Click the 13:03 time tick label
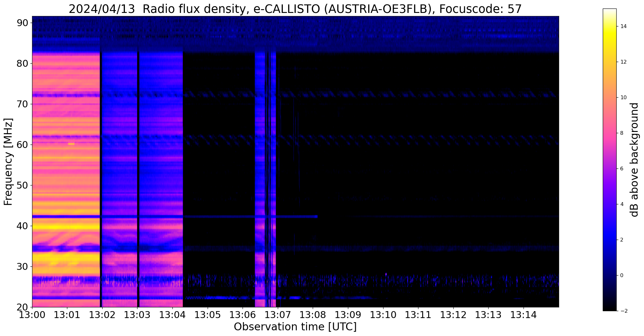 pos(137,315)
